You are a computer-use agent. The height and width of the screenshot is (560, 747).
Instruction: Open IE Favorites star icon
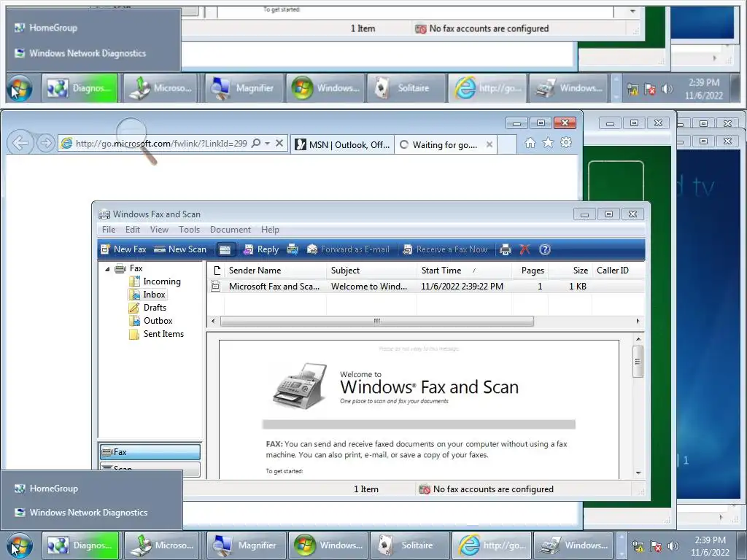549,142
